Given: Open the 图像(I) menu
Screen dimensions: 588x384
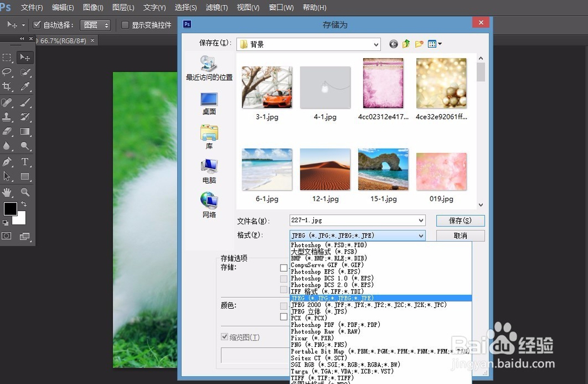Looking at the screenshot, I should pos(93,8).
